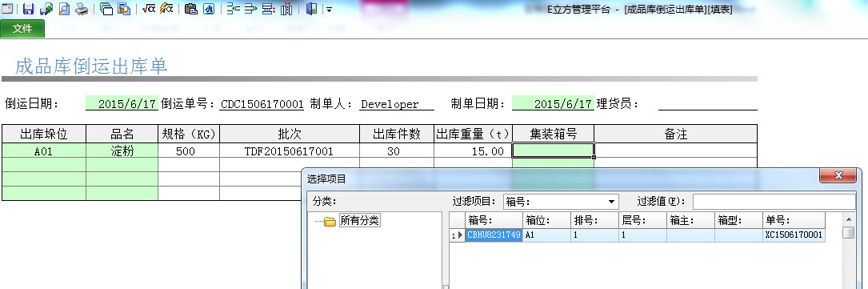Expand the quick toolbar customize arrow
Image resolution: width=868 pixels, height=289 pixels.
pos(329,10)
